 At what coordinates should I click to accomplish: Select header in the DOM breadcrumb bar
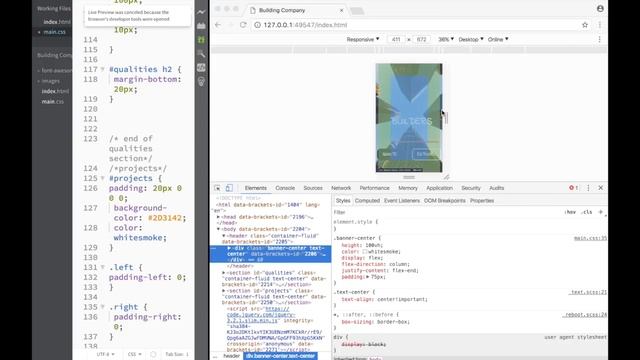pyautogui.click(x=231, y=356)
